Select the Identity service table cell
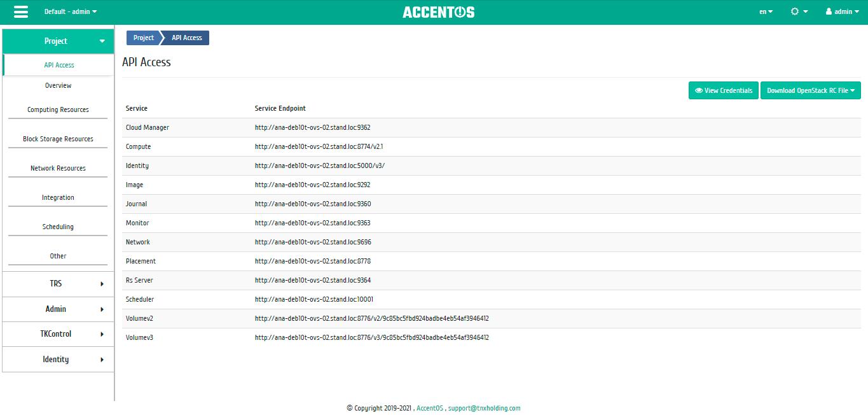Screen dimensions: 868x415 137,165
